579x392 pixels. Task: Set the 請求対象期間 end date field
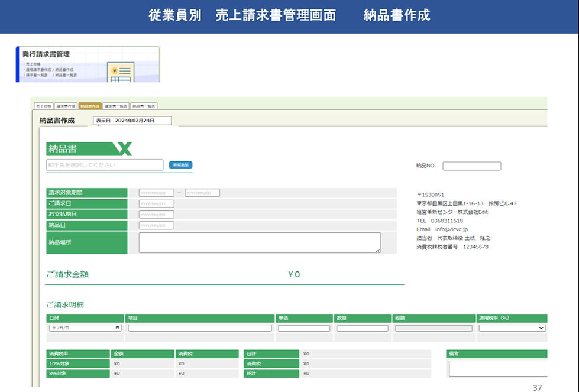tap(202, 193)
